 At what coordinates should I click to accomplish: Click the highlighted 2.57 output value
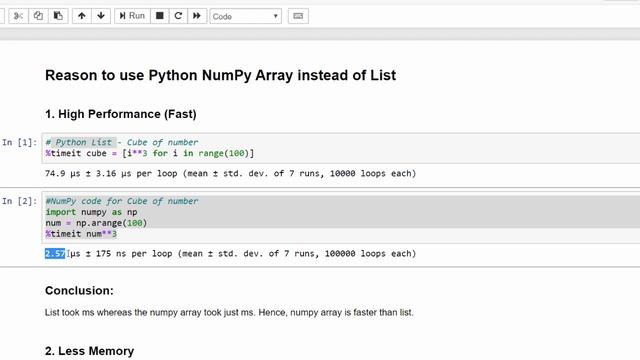[x=55, y=254]
